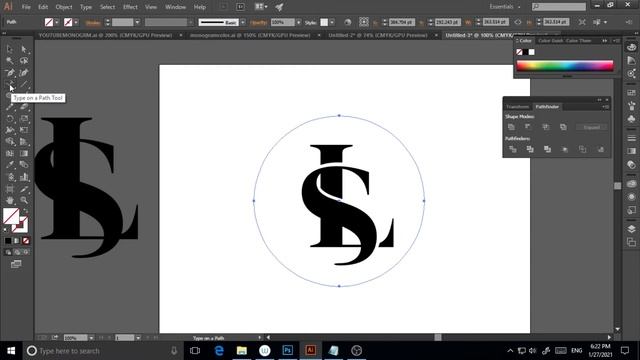Select the Hand tool
Screen dimensions: 640x360
coord(9,200)
